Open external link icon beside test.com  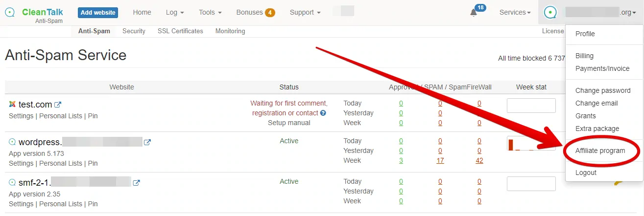point(58,105)
